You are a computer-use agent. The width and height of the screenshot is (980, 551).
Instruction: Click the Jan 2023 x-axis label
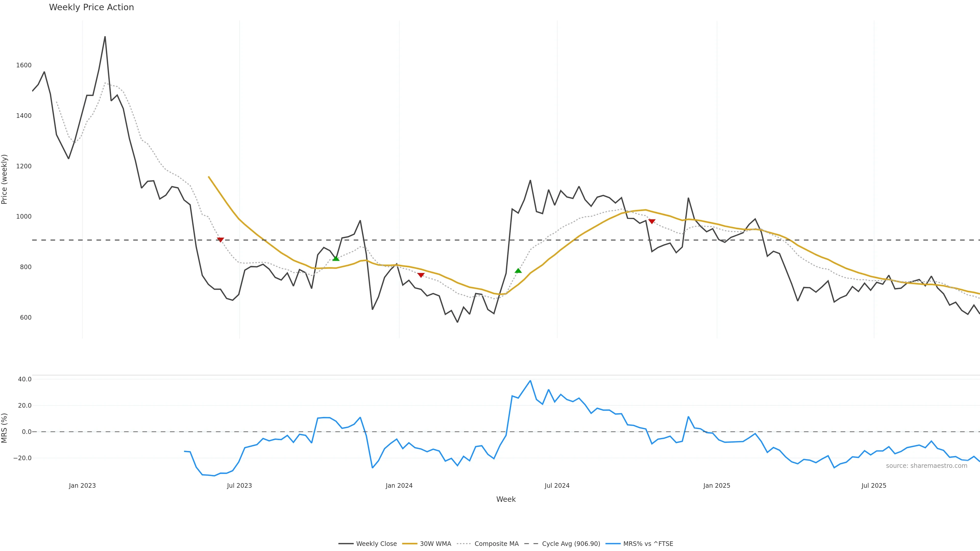(82, 486)
